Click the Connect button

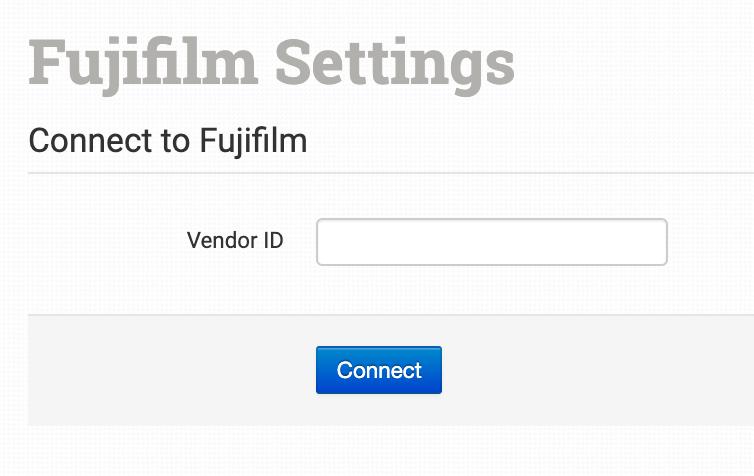378,370
